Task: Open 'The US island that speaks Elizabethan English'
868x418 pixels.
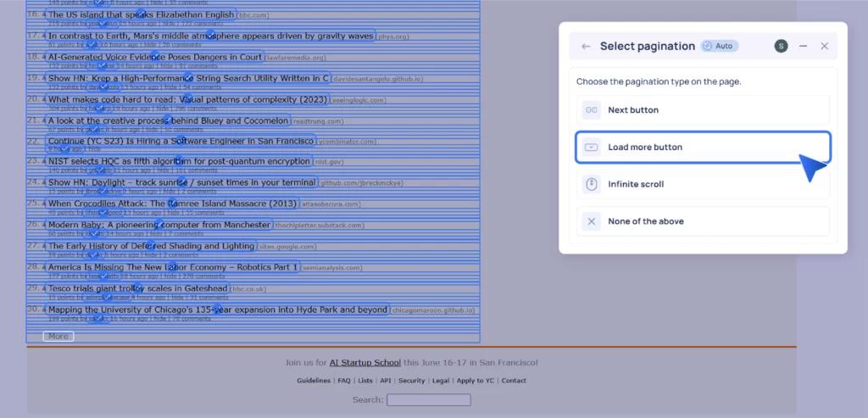Action: point(141,14)
